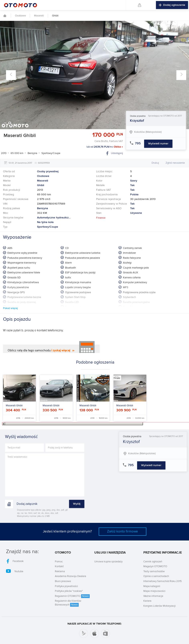This screenshot has height=644, width=189.
Task: Click the horizontal scrollbar below similar listings
Action: [x=73, y=424]
